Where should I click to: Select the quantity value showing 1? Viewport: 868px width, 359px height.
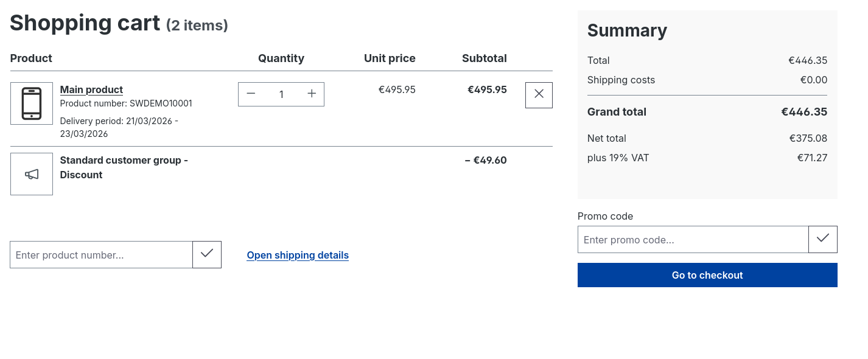coord(281,94)
